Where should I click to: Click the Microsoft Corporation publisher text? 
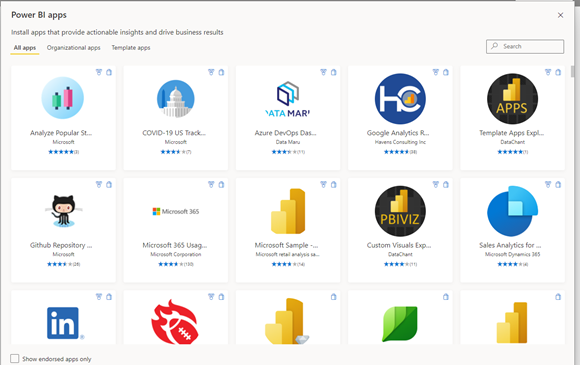coord(176,254)
